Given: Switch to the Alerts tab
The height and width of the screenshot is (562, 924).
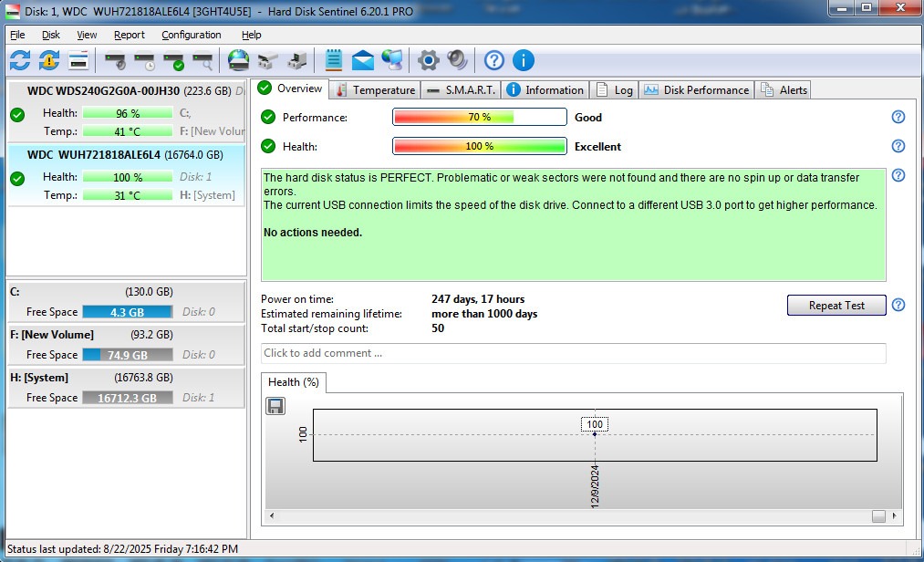Looking at the screenshot, I should (x=784, y=89).
